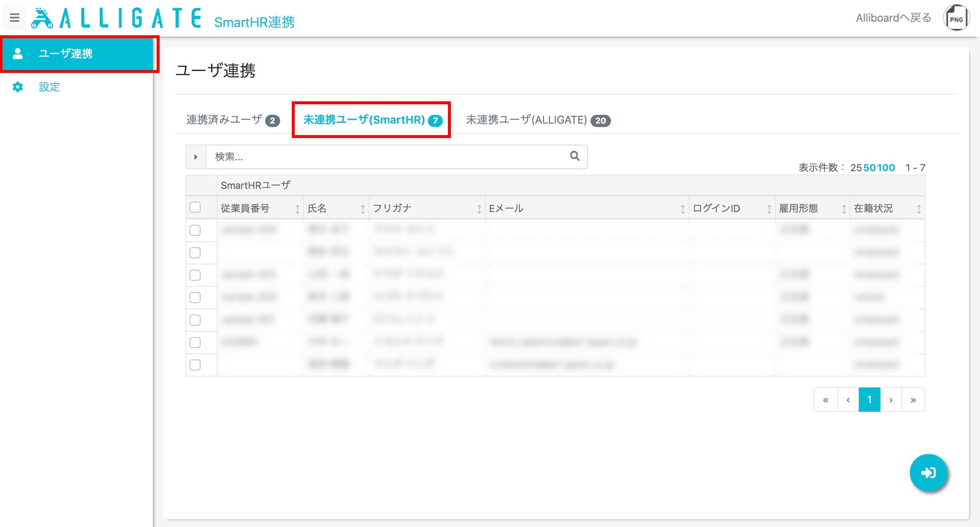This screenshot has width=980, height=527.
Task: Set display count to 25
Action: 856,168
